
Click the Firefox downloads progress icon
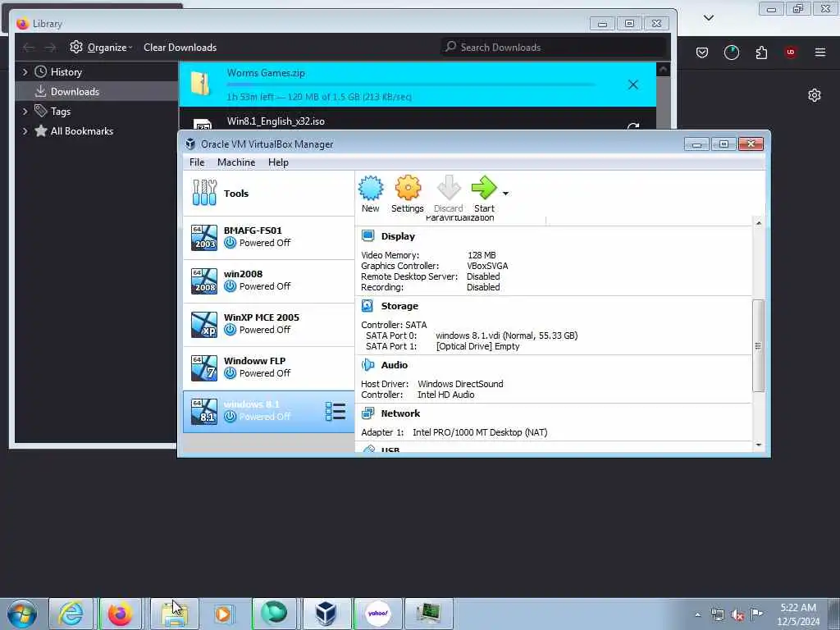pos(731,52)
